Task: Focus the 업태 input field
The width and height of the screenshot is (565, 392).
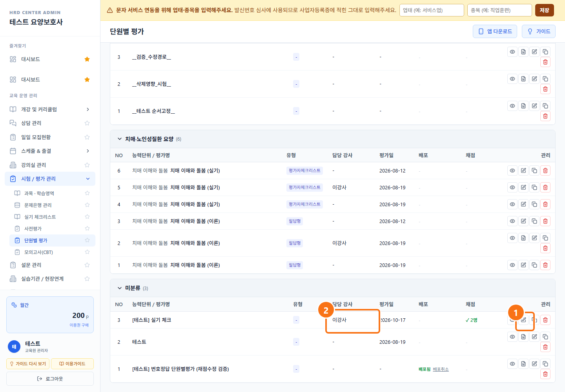Action: [x=432, y=10]
